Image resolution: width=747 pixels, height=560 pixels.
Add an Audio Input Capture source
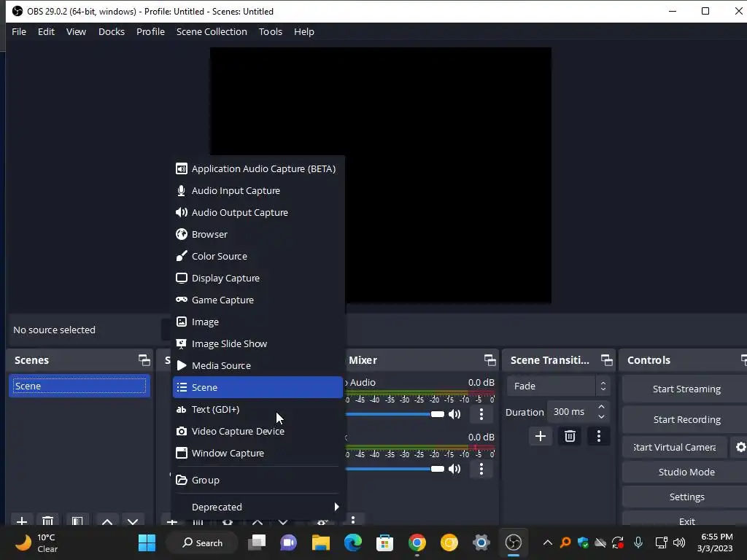258,190
